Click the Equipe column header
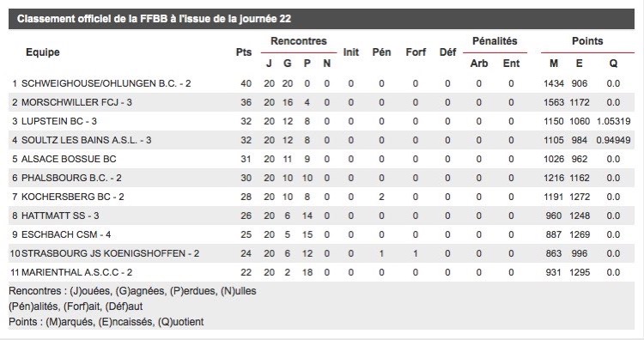Viewport: 644px width, 340px height. pos(43,52)
